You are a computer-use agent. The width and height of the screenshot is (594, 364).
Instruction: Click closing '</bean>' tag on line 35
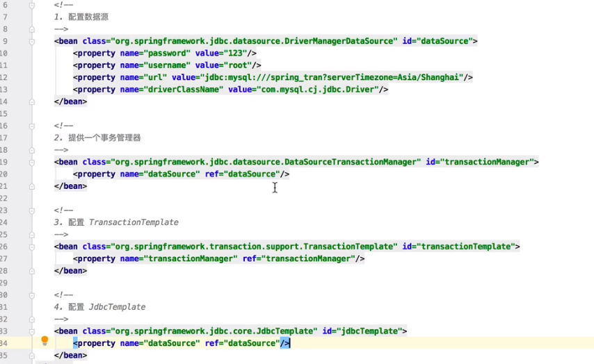coord(70,355)
